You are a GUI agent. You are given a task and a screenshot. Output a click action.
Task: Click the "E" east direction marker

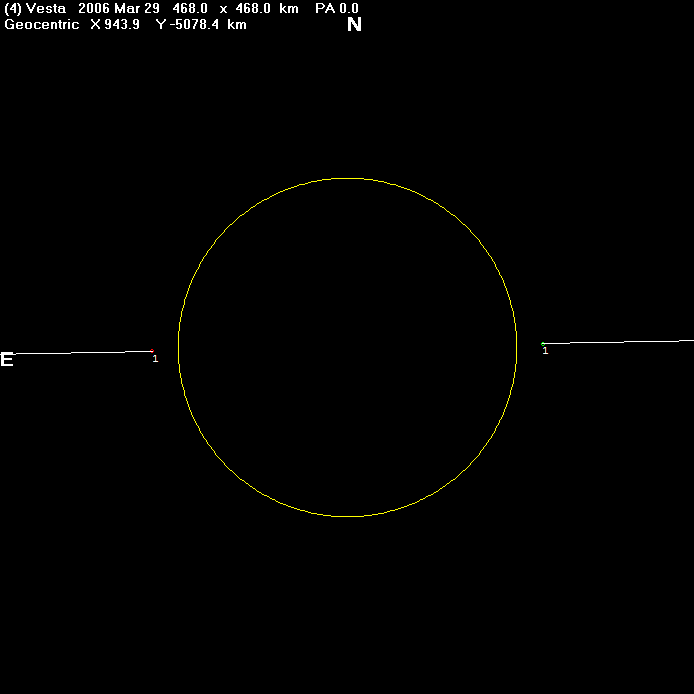coord(7,359)
